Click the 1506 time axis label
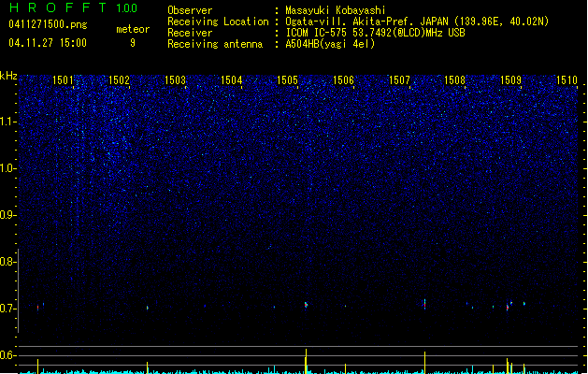Viewport: 588px width, 374px height. point(343,80)
